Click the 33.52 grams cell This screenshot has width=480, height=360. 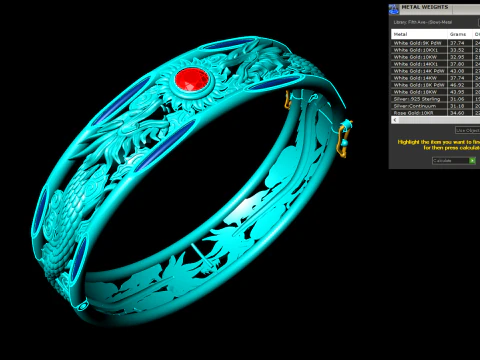(x=460, y=50)
